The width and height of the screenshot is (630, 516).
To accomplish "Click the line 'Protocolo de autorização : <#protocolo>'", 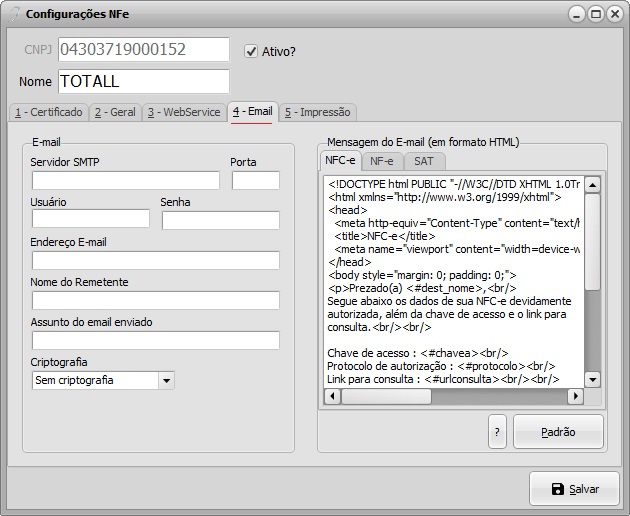I will pos(441,366).
